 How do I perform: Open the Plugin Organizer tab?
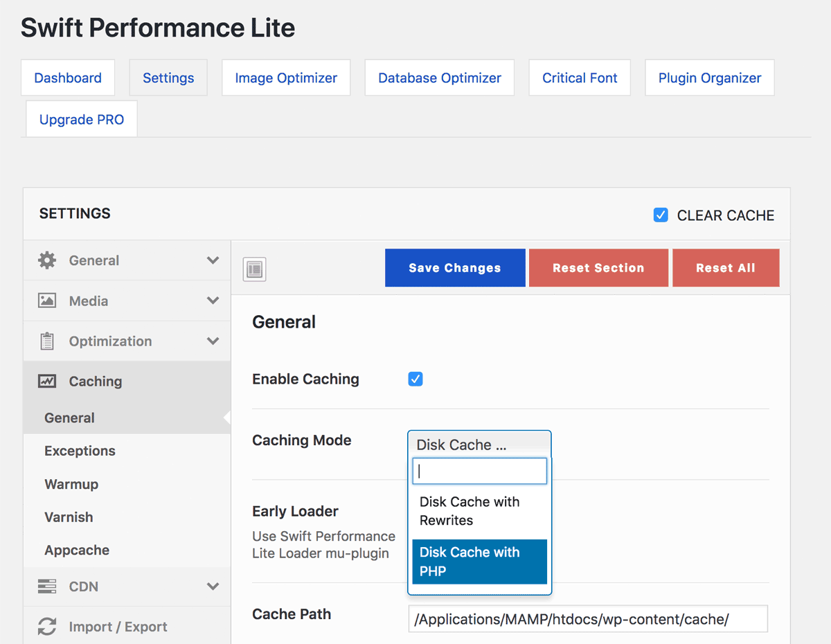pos(710,78)
